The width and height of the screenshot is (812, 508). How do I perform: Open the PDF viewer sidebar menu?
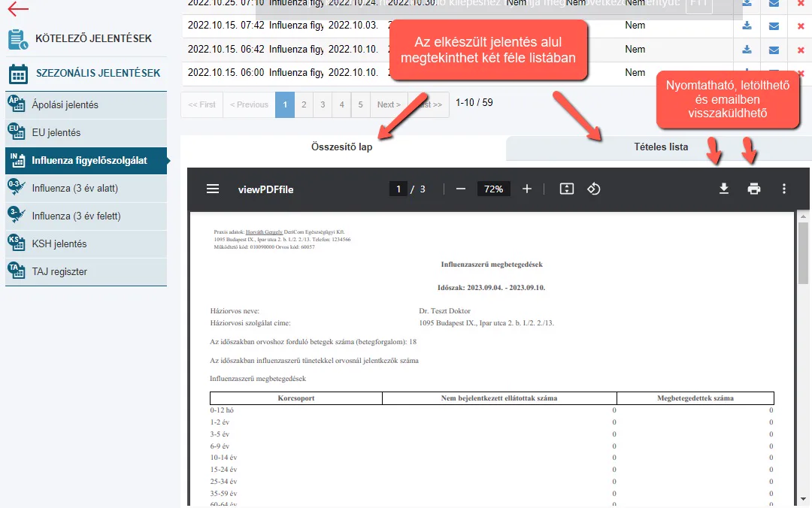[213, 189]
